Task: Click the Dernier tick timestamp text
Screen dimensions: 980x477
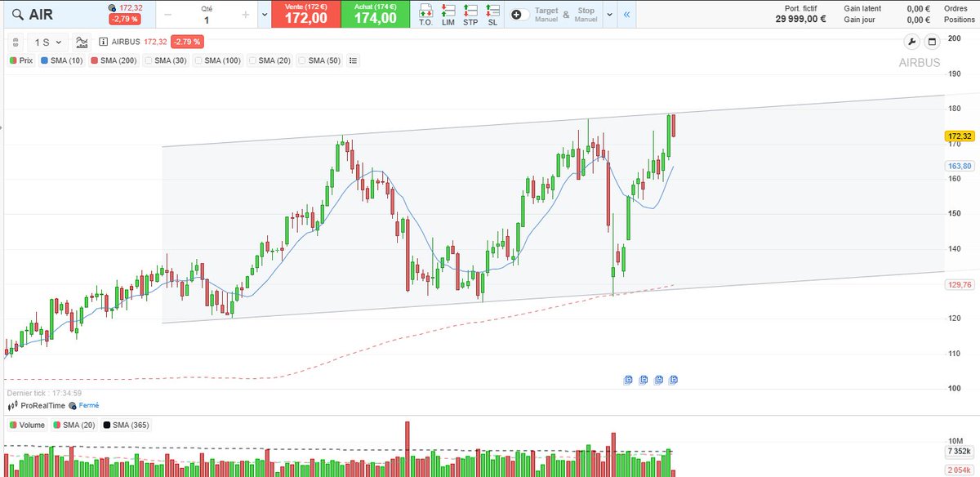Action: pyautogui.click(x=43, y=393)
